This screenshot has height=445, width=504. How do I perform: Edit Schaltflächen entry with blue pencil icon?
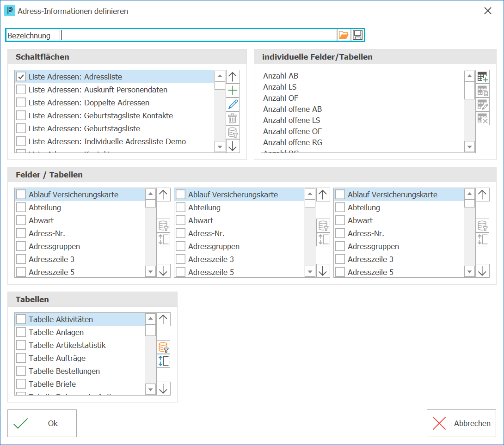pyautogui.click(x=233, y=104)
